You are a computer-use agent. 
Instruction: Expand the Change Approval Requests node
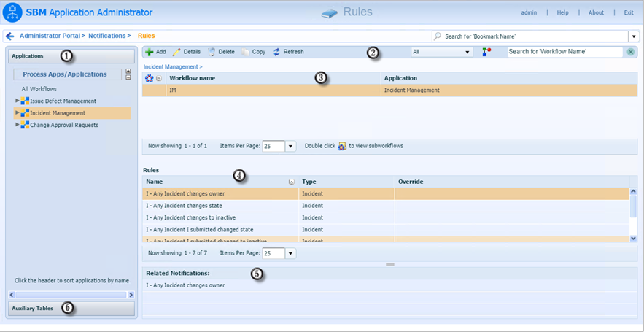click(18, 125)
